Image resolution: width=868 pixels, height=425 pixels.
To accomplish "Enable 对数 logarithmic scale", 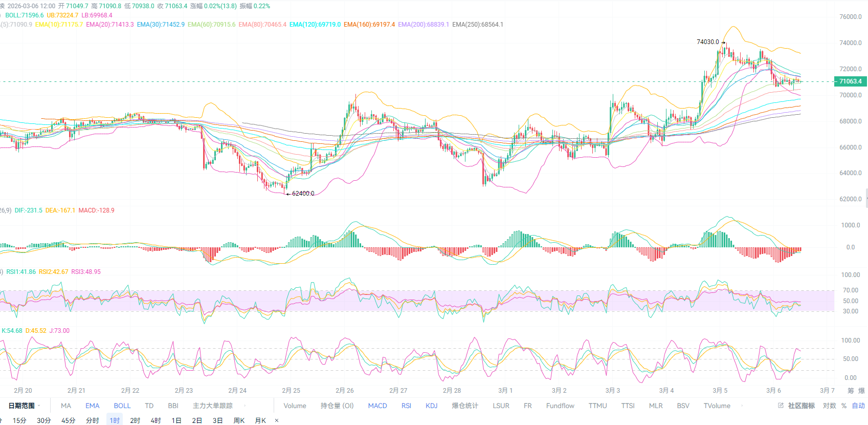I will (830, 406).
